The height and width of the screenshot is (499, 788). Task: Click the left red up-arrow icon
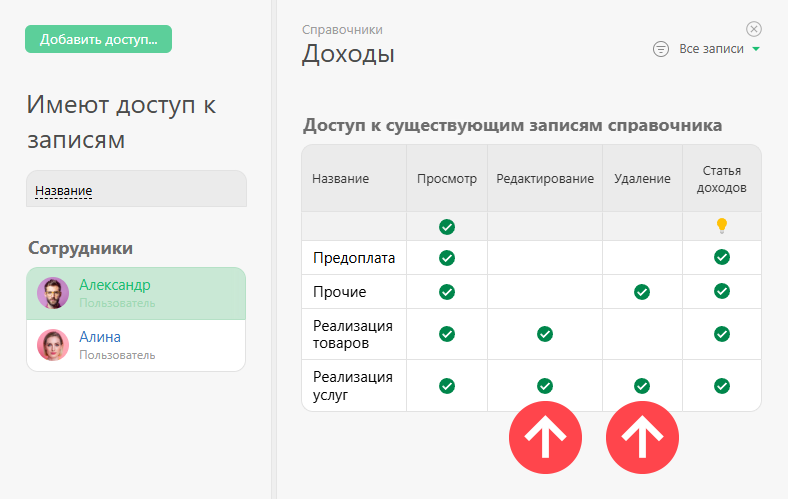[x=545, y=437]
